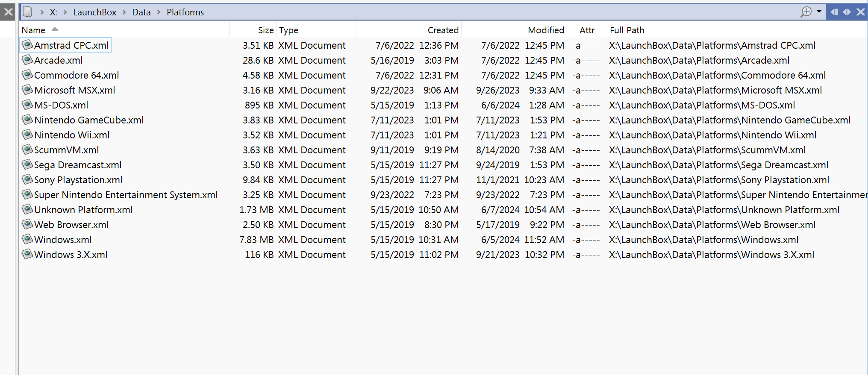Screen dimensions: 868x375
Task: Select the Nintendo GameCube.xml file name
Action: 89,120
